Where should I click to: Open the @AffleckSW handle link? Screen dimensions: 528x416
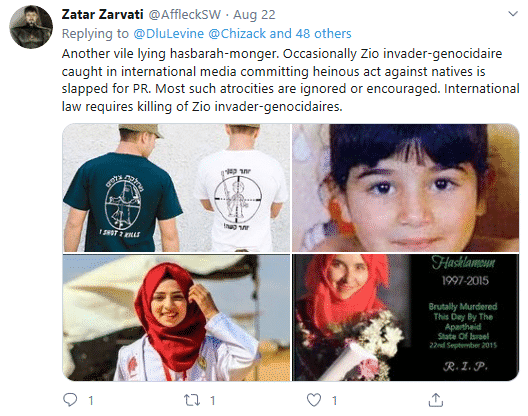point(185,14)
